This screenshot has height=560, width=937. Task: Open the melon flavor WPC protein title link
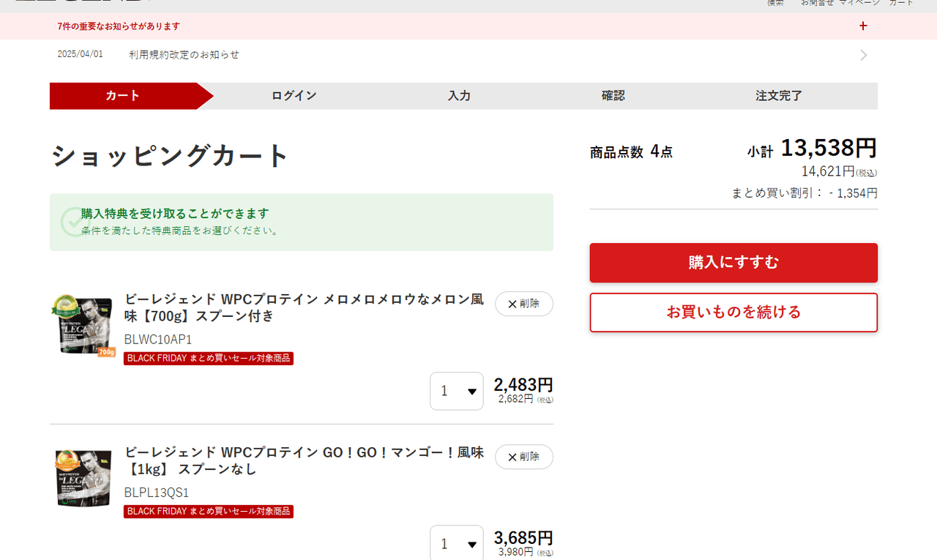point(304,307)
